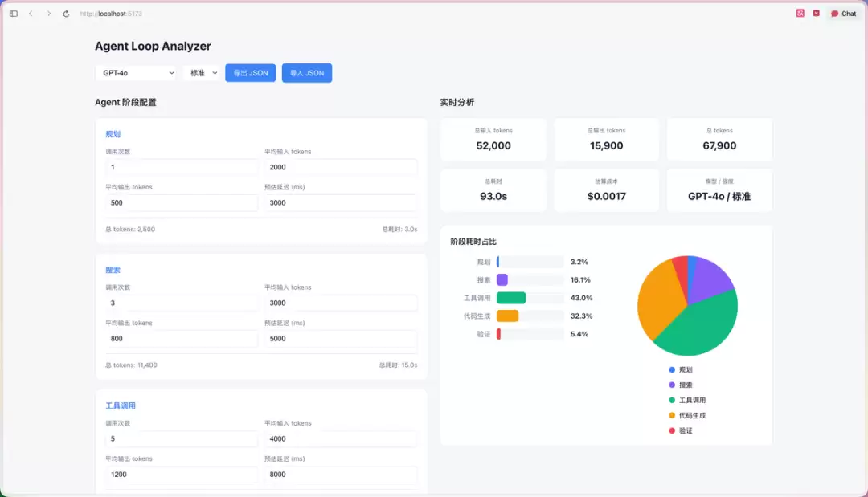The height and width of the screenshot is (497, 868).
Task: Open the Chat panel
Action: click(843, 14)
